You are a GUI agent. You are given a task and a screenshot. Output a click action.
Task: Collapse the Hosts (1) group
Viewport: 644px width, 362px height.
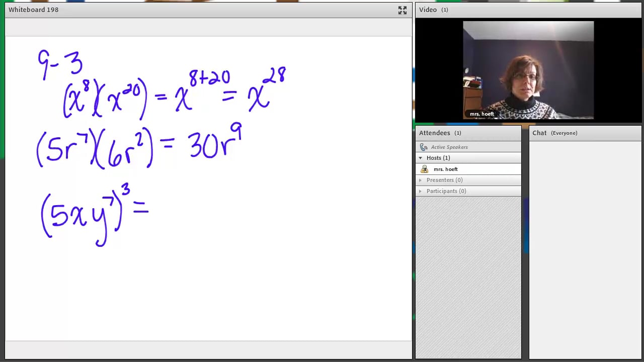pyautogui.click(x=421, y=158)
